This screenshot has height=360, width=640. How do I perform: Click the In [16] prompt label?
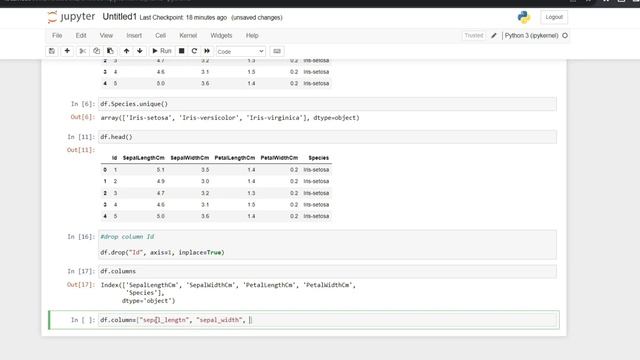click(80, 237)
